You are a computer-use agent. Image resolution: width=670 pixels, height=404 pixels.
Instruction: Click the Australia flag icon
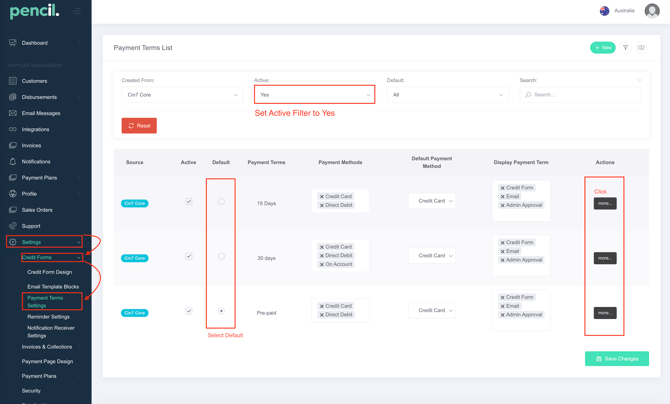[x=604, y=11]
